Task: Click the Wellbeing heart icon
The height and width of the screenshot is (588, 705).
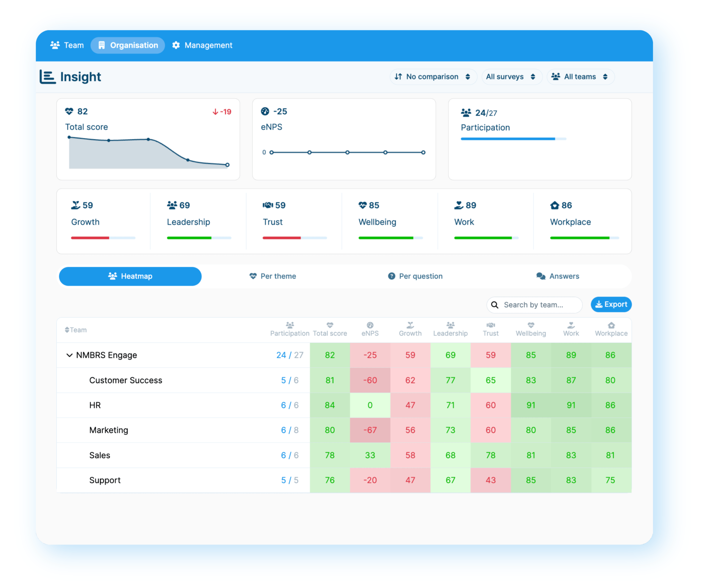Action: [364, 205]
